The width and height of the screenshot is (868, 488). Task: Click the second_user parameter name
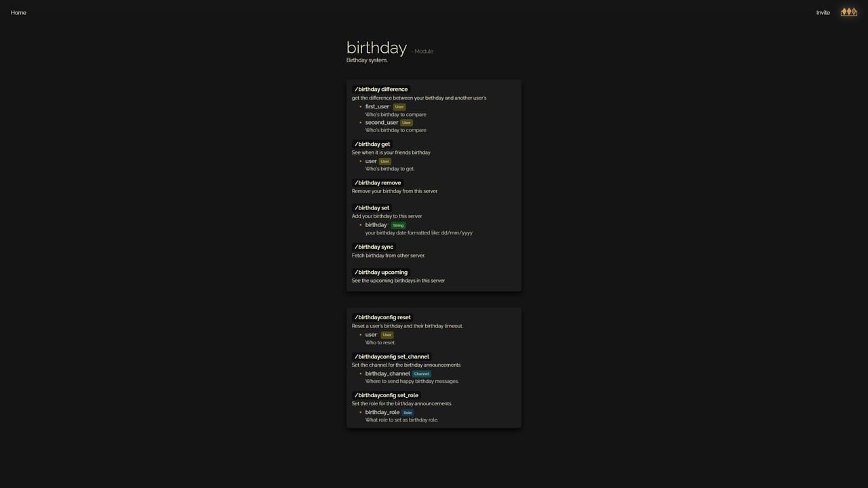(382, 123)
